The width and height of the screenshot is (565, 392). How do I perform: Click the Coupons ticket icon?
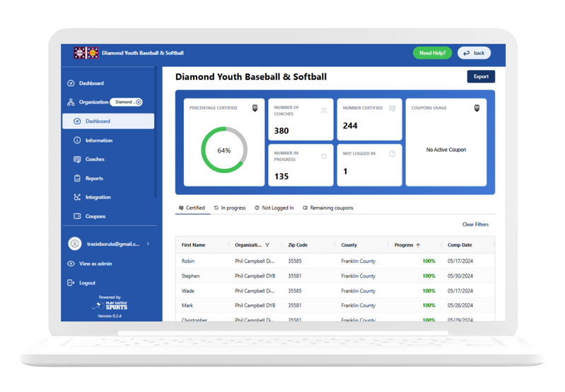coord(77,217)
